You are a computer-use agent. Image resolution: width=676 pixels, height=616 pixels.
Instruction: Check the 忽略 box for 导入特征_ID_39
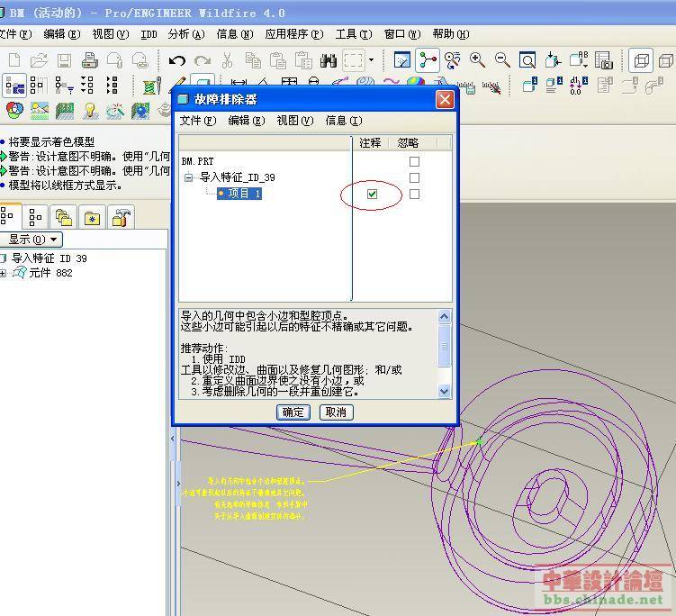[414, 177]
